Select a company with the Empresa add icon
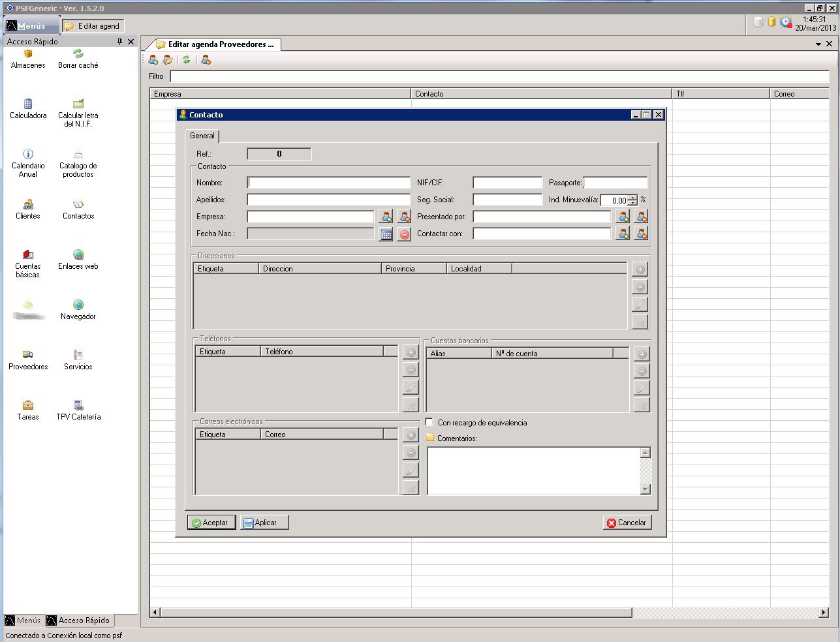 [x=386, y=217]
